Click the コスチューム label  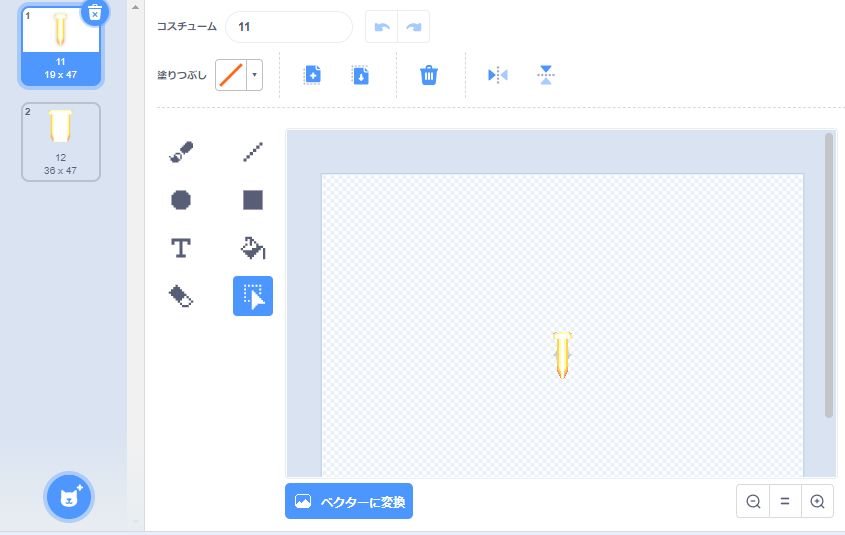(187, 27)
